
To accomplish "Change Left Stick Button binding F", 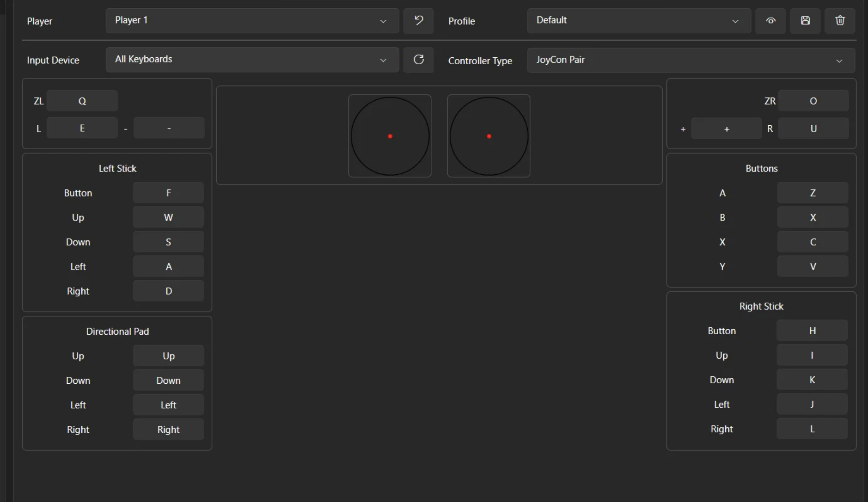I will [x=168, y=193].
